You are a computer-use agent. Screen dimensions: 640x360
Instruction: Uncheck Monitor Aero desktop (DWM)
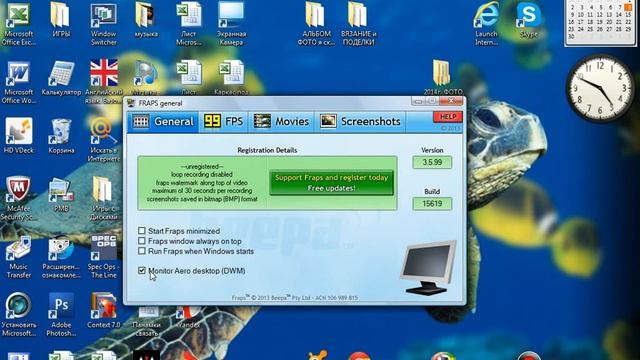pyautogui.click(x=142, y=271)
